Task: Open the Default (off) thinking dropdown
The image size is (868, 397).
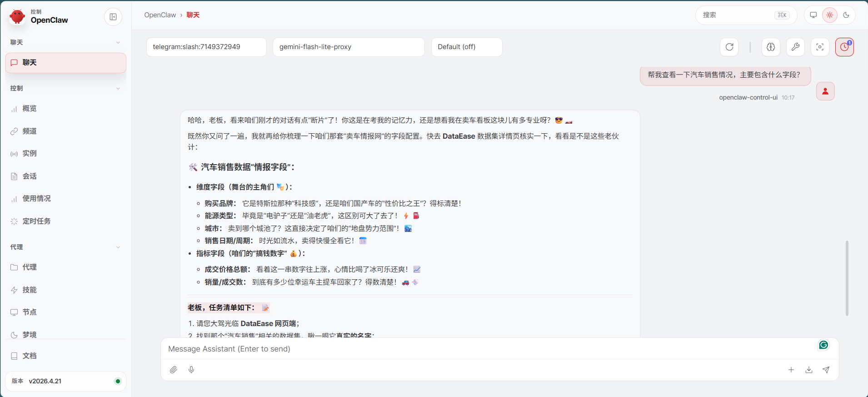Action: point(467,47)
